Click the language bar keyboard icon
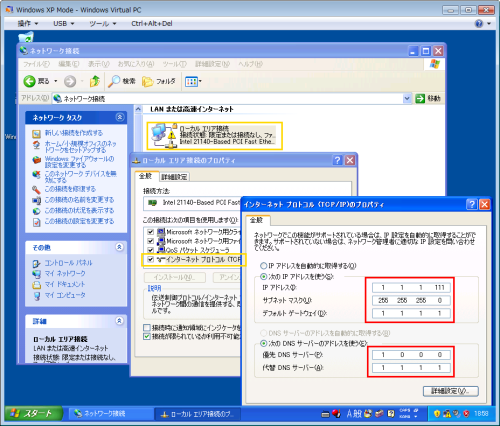The image size is (500, 426). tap(325, 414)
